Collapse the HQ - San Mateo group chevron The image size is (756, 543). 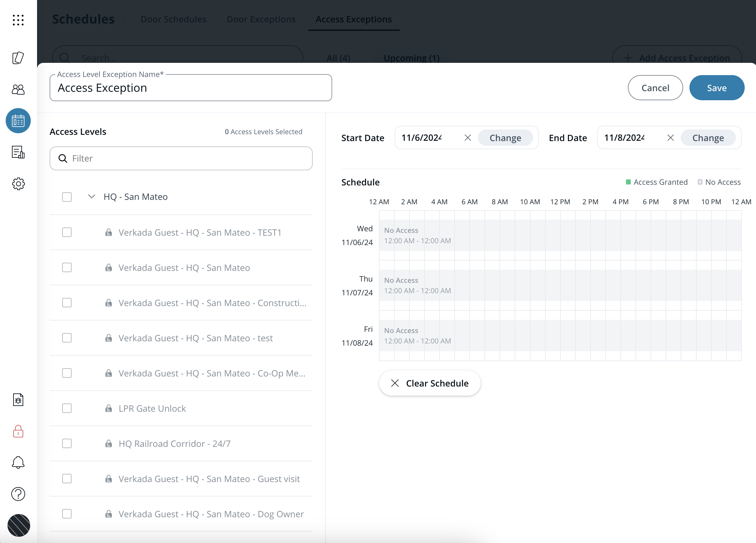(x=91, y=196)
